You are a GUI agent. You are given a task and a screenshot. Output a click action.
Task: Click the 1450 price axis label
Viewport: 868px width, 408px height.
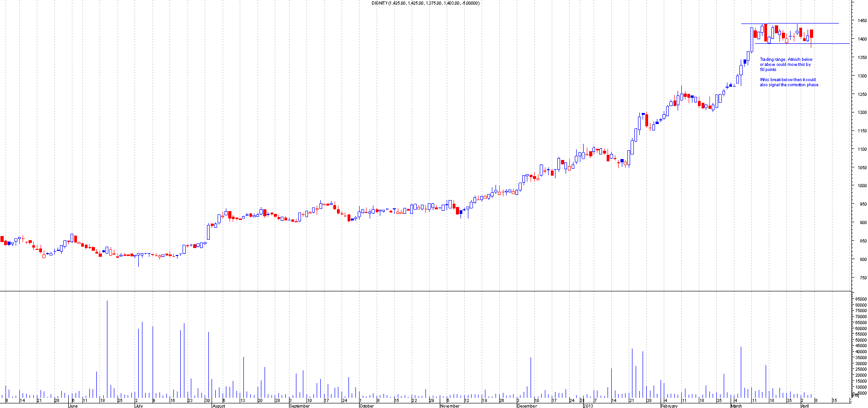[862, 21]
